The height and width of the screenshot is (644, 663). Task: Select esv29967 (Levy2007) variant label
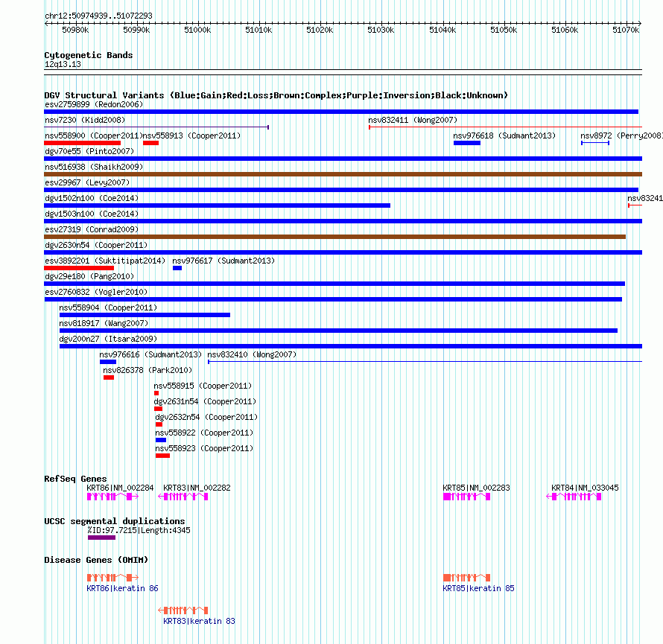87,182
